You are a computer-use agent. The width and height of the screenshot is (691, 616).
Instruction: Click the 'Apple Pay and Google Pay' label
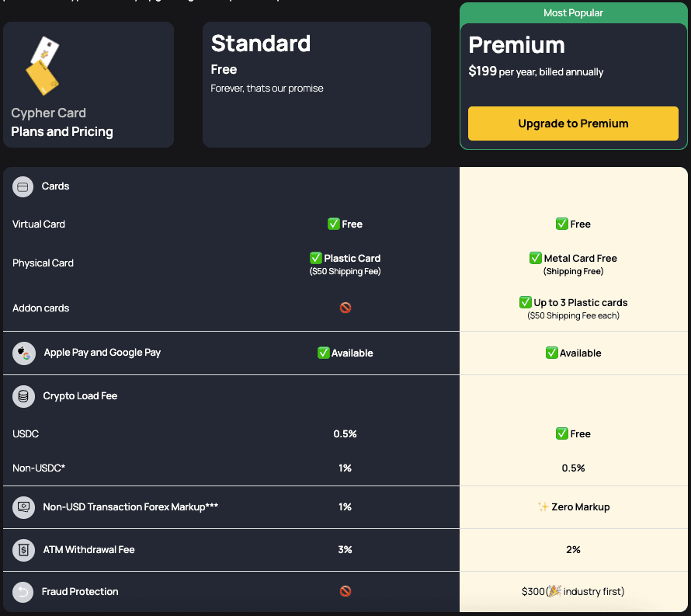pos(102,353)
